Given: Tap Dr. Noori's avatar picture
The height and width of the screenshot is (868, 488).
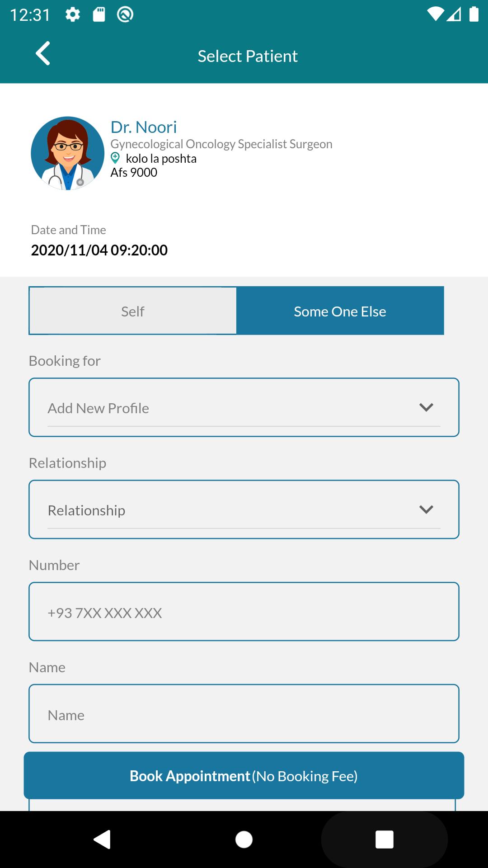Looking at the screenshot, I should click(x=68, y=153).
